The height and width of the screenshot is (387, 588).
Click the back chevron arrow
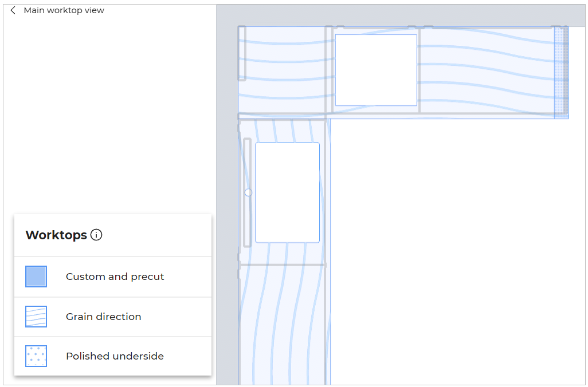(x=13, y=10)
